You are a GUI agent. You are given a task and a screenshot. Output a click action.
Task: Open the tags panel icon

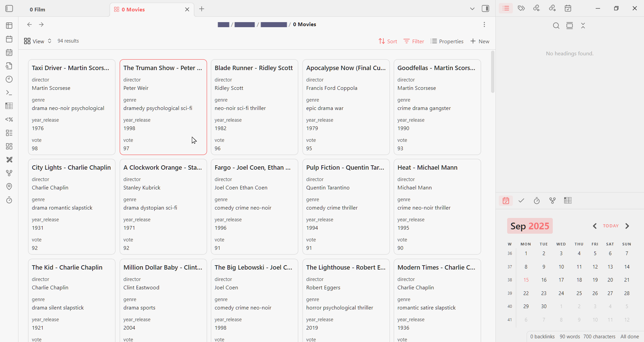pos(521,8)
